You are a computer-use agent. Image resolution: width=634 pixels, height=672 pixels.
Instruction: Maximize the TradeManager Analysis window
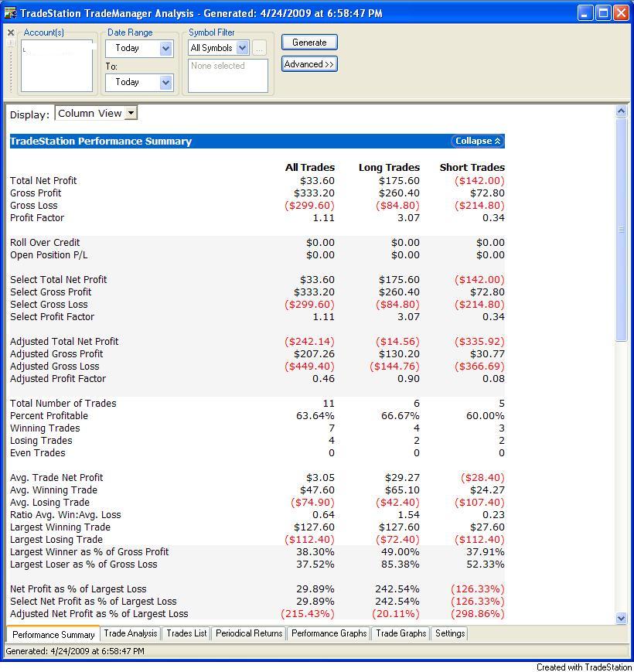[603, 13]
